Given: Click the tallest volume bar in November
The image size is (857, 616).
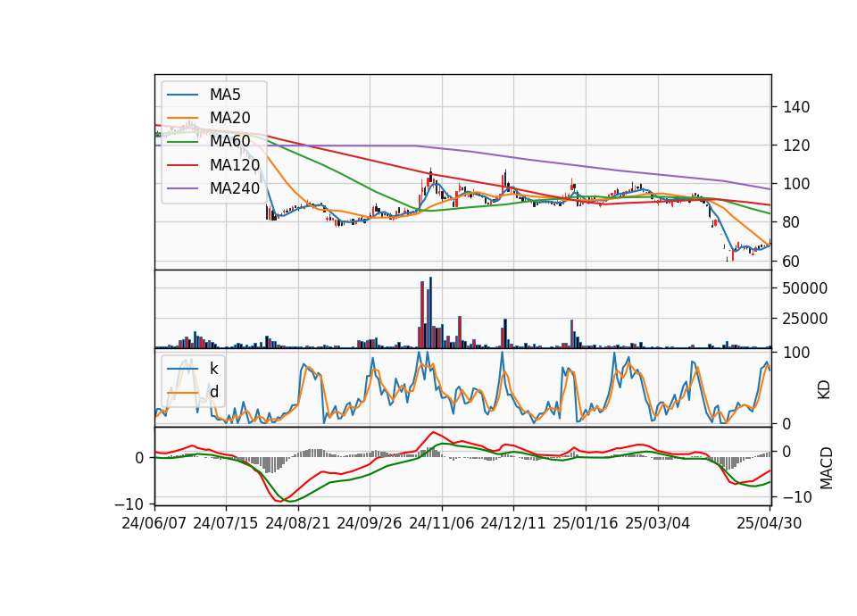Looking at the screenshot, I should pyautogui.click(x=430, y=312).
